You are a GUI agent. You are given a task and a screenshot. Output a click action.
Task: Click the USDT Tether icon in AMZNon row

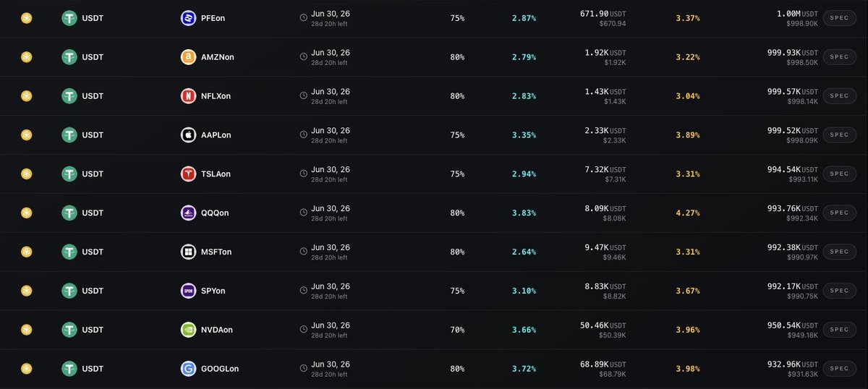click(69, 57)
